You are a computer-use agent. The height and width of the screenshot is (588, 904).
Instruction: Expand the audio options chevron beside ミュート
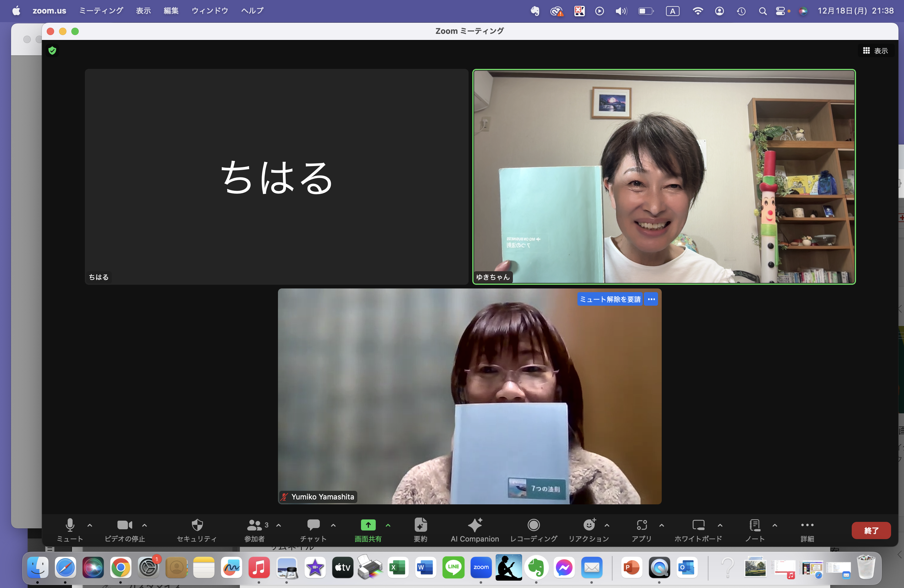click(x=90, y=525)
